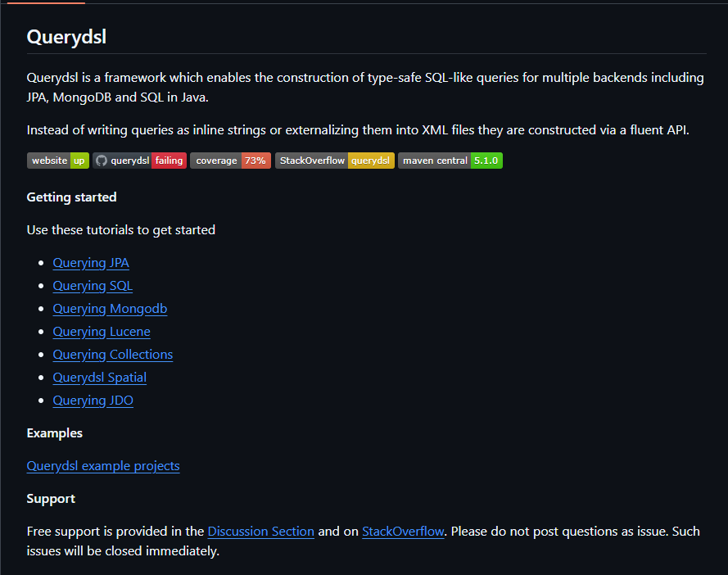Click the Examples section heading
Viewport: 728px width, 575px height.
point(55,433)
